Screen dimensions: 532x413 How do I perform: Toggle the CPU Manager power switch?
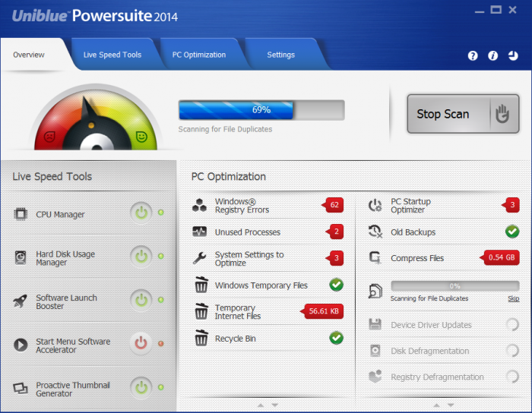(141, 213)
